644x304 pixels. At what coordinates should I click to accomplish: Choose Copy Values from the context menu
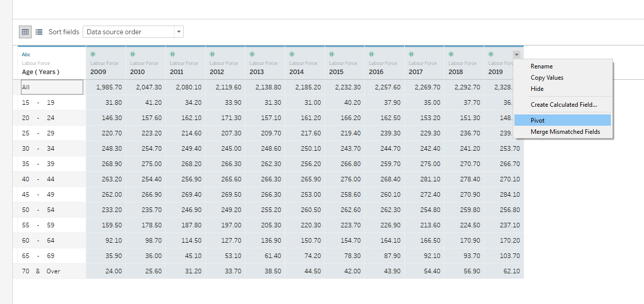pyautogui.click(x=546, y=77)
